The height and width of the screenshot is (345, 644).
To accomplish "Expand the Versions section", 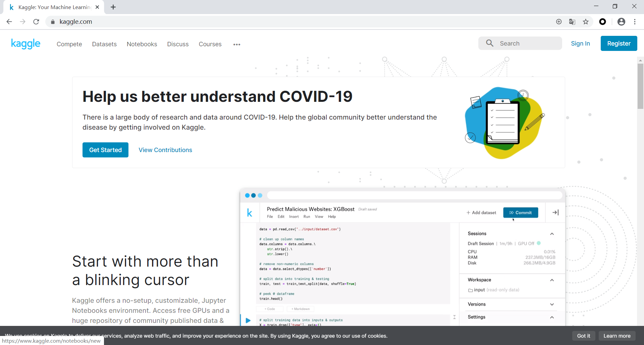I will (x=552, y=304).
